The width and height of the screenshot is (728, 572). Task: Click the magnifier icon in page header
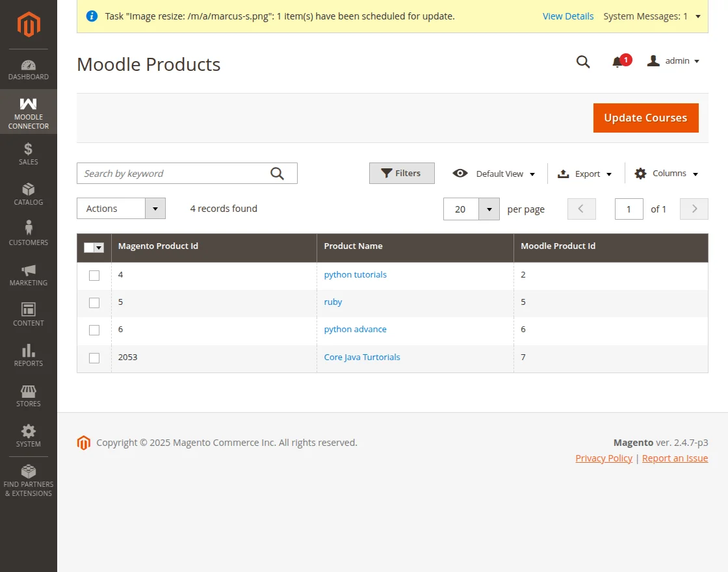[583, 62]
